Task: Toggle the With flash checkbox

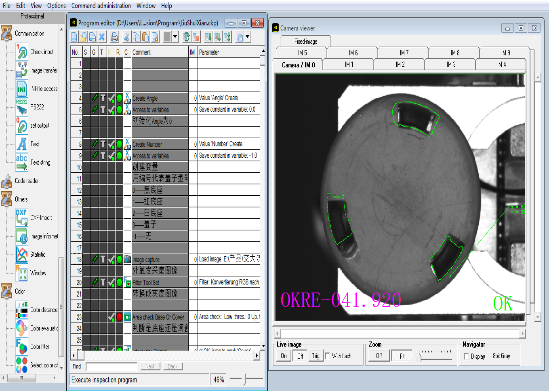Action: tap(328, 356)
